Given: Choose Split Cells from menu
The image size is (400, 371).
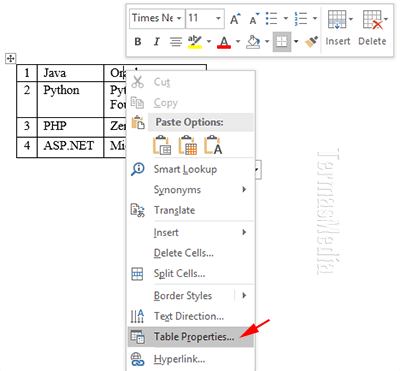Looking at the screenshot, I should tap(191, 274).
